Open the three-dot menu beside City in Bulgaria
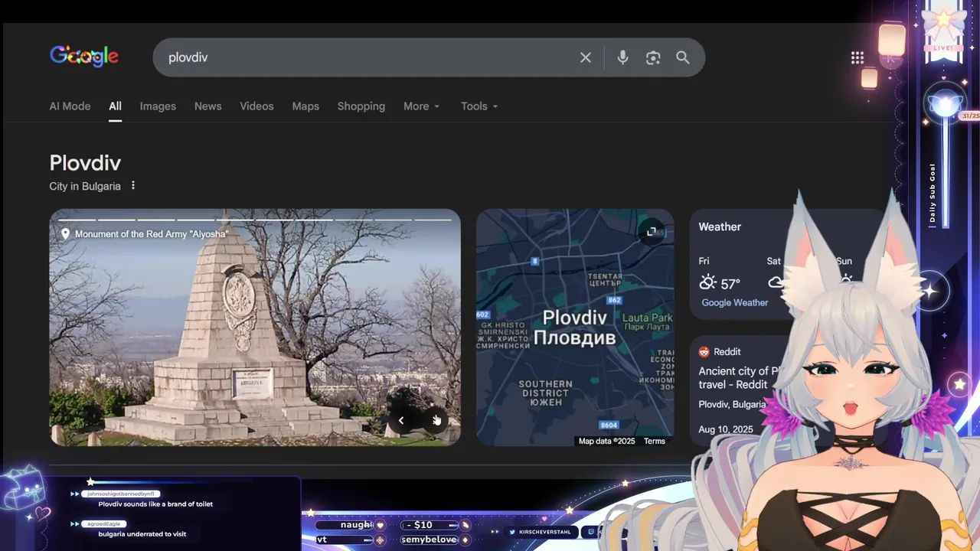This screenshot has width=980, height=551. point(133,185)
